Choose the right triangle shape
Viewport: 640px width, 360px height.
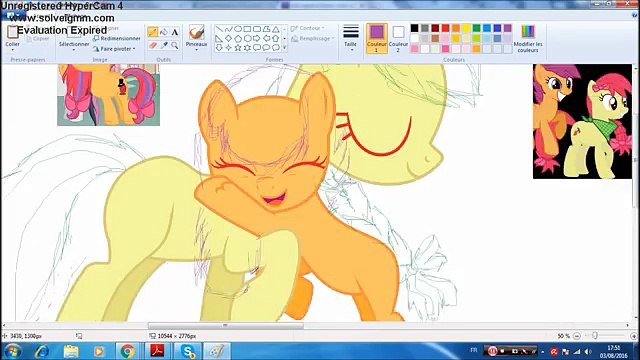pos(219,38)
